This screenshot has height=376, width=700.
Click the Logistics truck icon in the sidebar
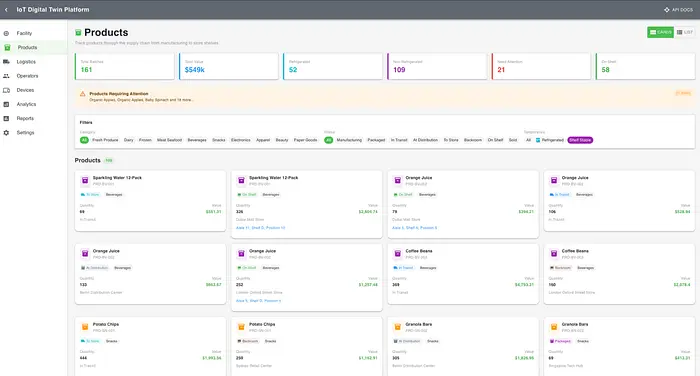pos(6,62)
